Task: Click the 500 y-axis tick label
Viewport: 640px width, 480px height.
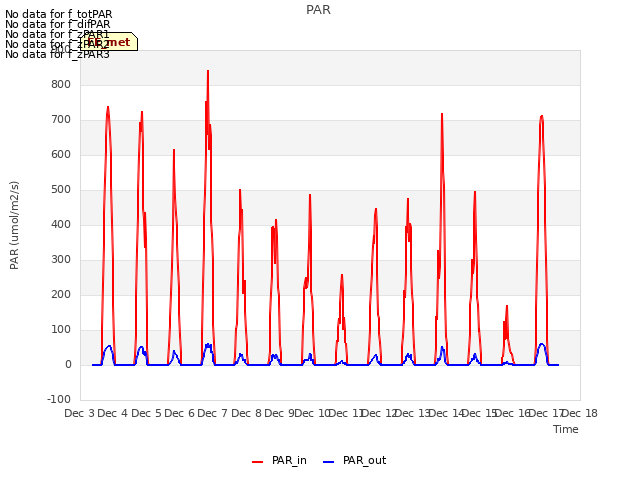Action: [61, 189]
